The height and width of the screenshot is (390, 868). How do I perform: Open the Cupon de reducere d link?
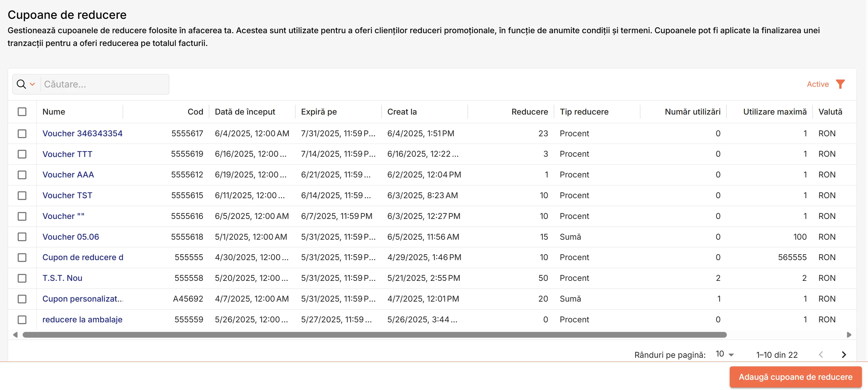coord(83,258)
